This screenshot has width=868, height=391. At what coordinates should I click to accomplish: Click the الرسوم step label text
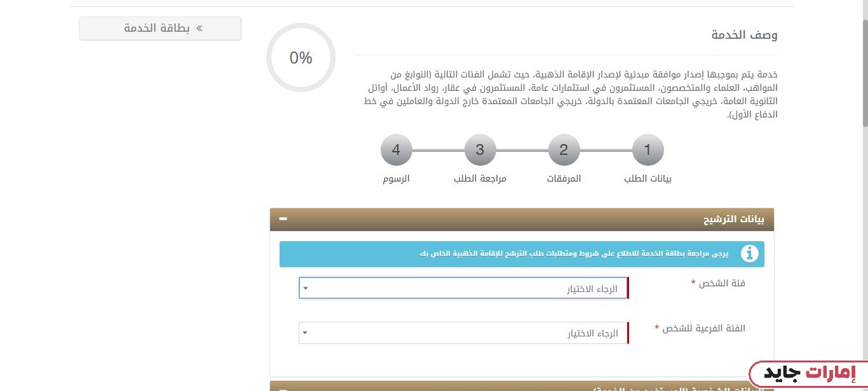(396, 178)
